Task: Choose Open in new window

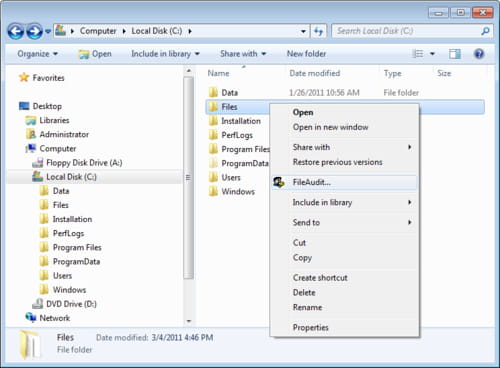Action: pyautogui.click(x=330, y=127)
